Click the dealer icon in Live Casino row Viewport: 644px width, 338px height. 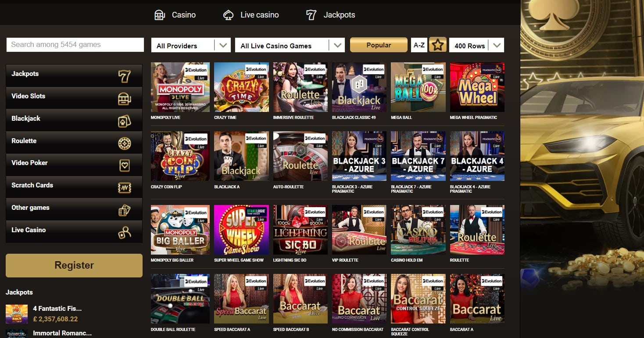click(x=125, y=233)
